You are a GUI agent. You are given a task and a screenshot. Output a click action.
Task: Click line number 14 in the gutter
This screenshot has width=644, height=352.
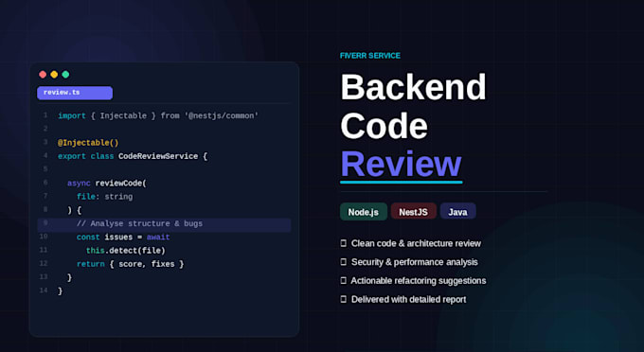pos(44,290)
